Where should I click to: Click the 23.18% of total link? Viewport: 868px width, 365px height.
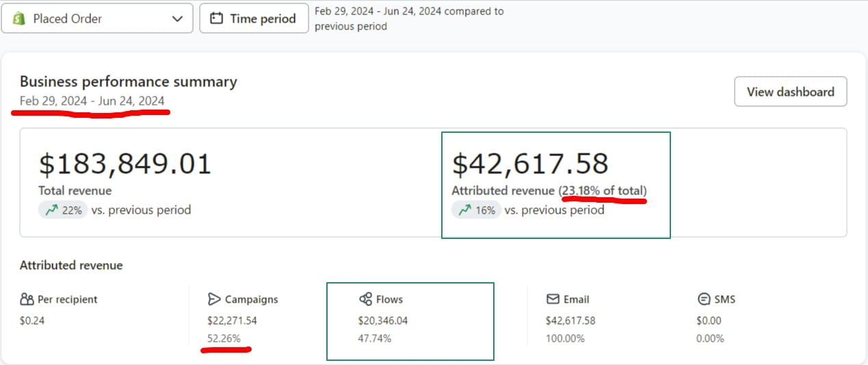603,190
